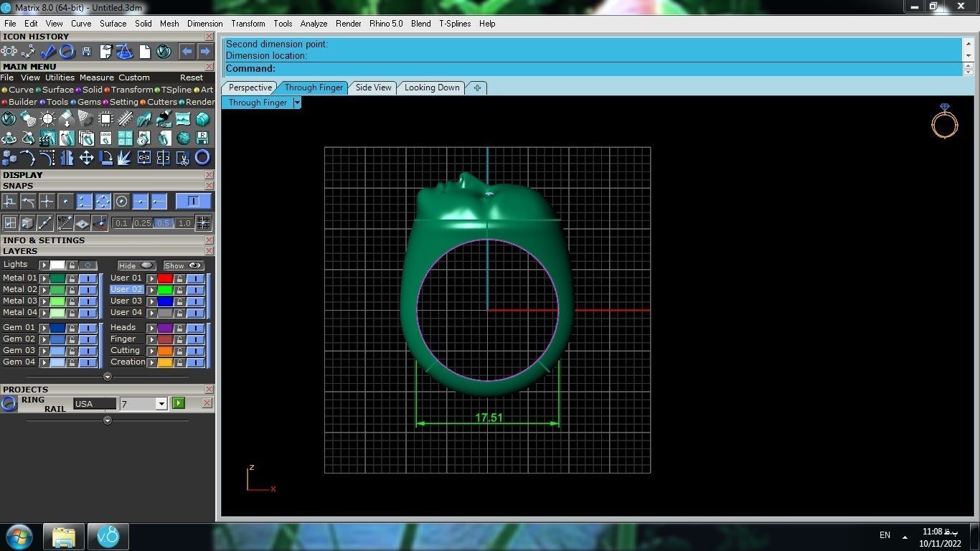
Task: Click the landscape environment picture icon
Action: pyautogui.click(x=183, y=119)
